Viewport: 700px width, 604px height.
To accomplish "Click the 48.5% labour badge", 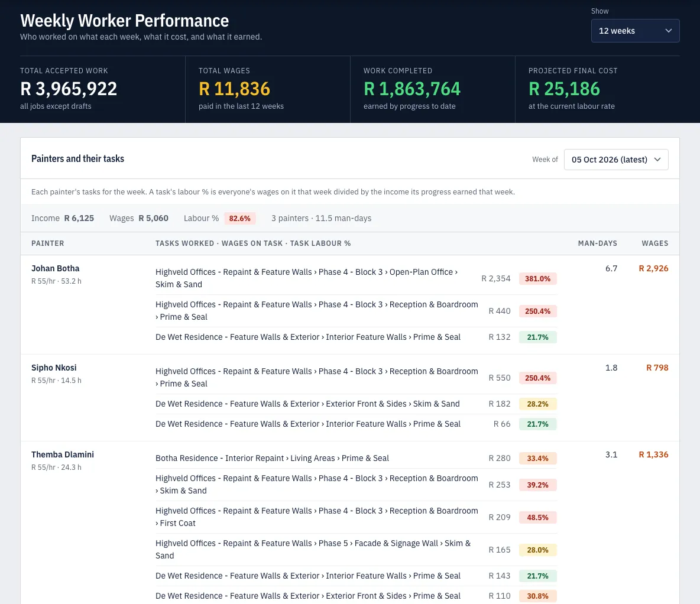I will pyautogui.click(x=537, y=517).
